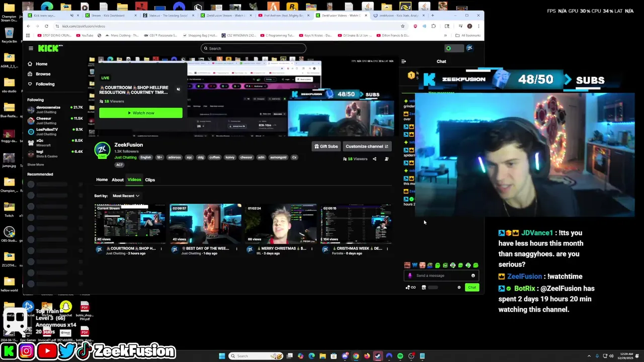Click the Gift Subs button
The width and height of the screenshot is (644, 362).
coord(326,146)
